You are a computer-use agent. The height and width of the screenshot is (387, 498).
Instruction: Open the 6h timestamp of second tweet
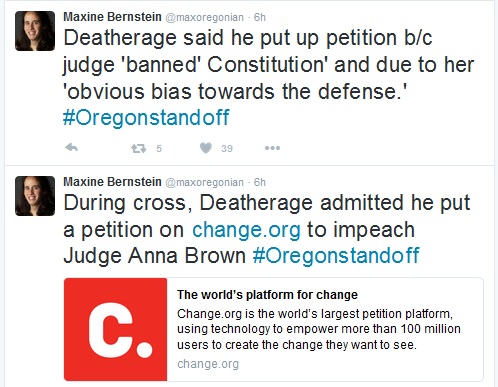260,182
